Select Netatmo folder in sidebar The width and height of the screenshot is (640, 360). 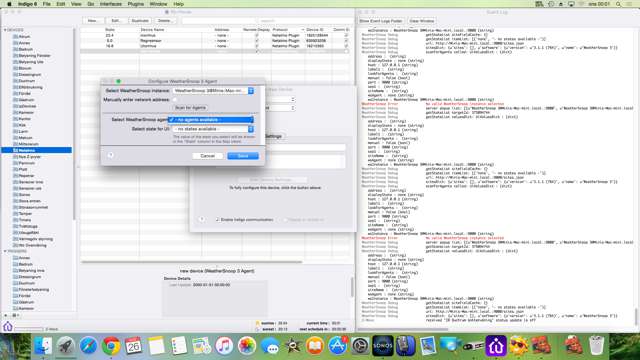coord(37,150)
